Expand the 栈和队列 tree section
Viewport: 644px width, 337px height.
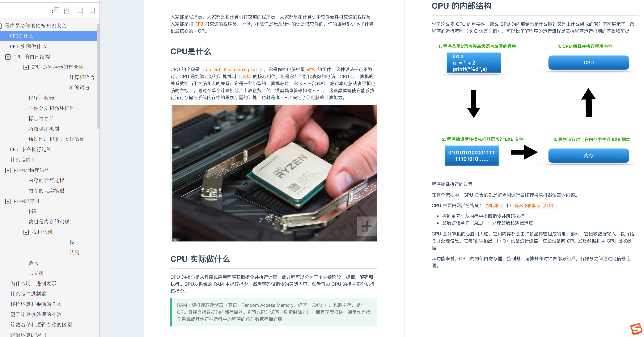(26, 231)
